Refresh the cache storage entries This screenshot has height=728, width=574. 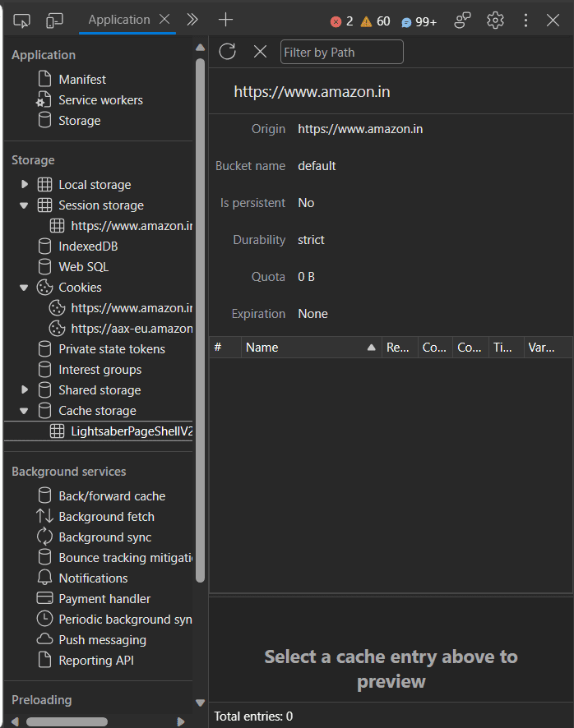228,52
